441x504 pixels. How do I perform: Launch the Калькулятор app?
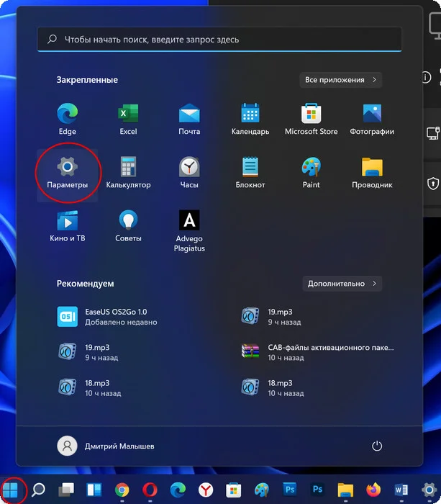pos(128,172)
